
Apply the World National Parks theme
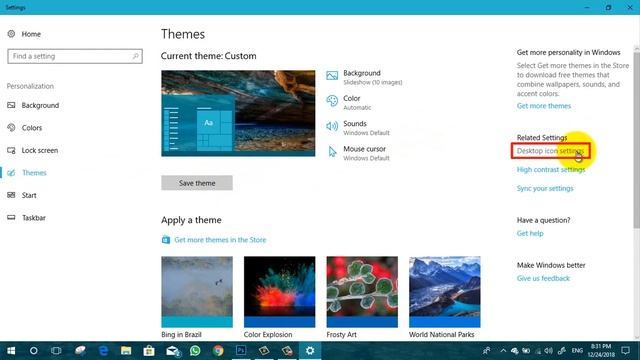coord(444,292)
